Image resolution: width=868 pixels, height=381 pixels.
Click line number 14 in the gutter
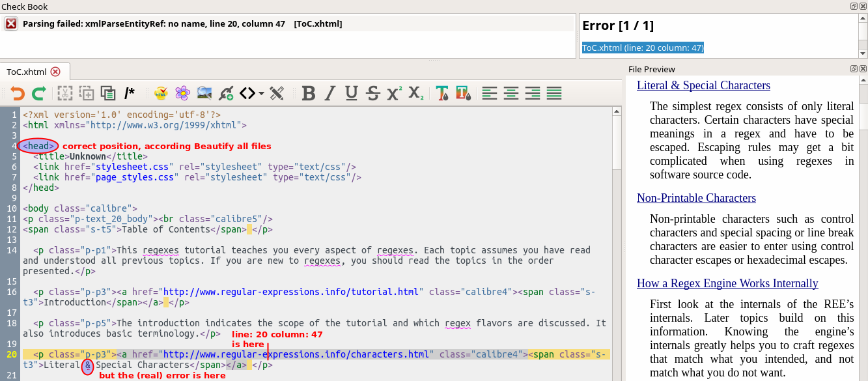(12, 250)
